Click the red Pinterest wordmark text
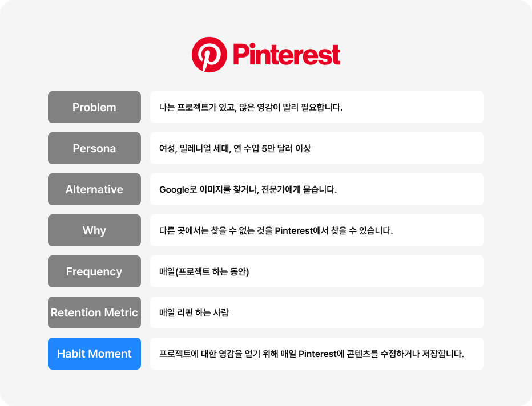The height and width of the screenshot is (406, 532). point(287,55)
